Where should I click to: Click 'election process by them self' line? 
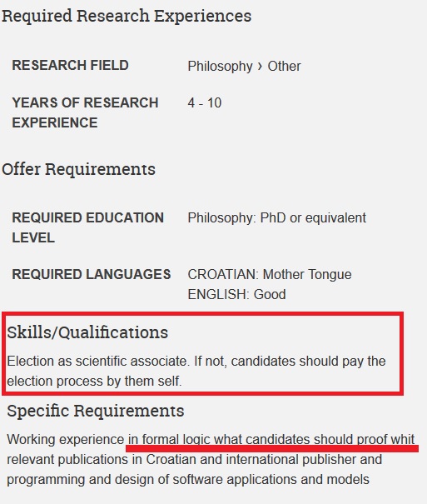94,382
